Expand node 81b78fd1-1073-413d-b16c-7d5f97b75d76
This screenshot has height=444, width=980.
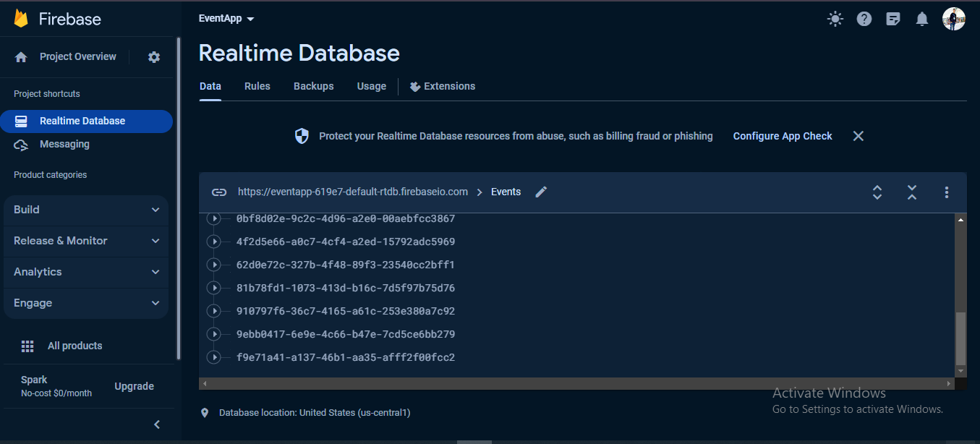[x=213, y=288]
